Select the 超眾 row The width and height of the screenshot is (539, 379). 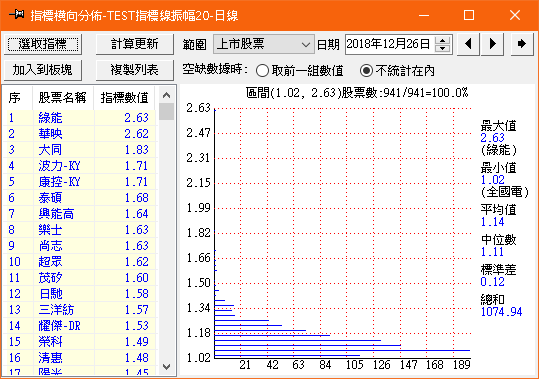(x=79, y=262)
